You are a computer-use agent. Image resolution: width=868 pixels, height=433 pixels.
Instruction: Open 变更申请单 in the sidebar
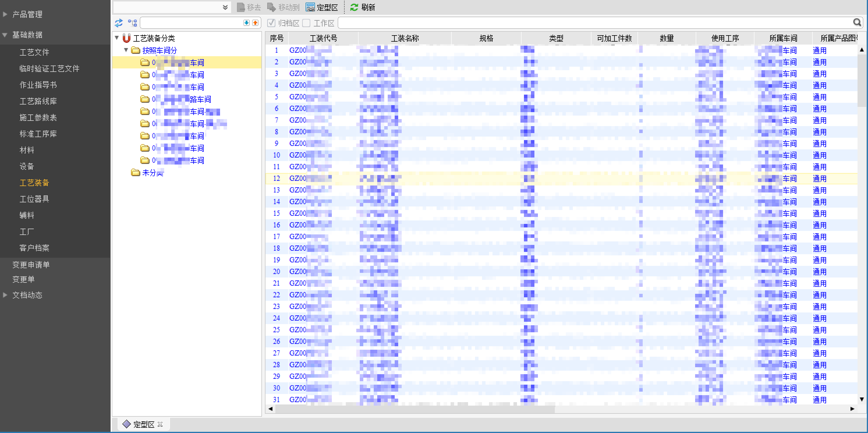click(x=31, y=264)
